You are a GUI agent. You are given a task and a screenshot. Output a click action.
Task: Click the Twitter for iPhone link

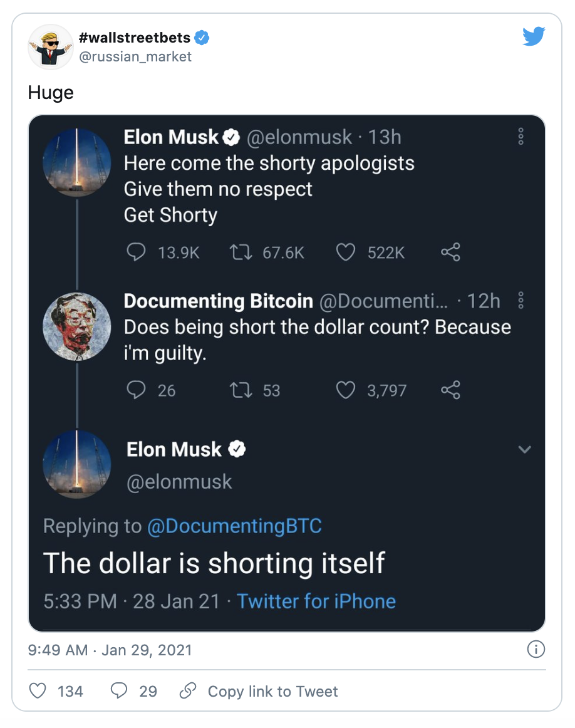click(316, 601)
